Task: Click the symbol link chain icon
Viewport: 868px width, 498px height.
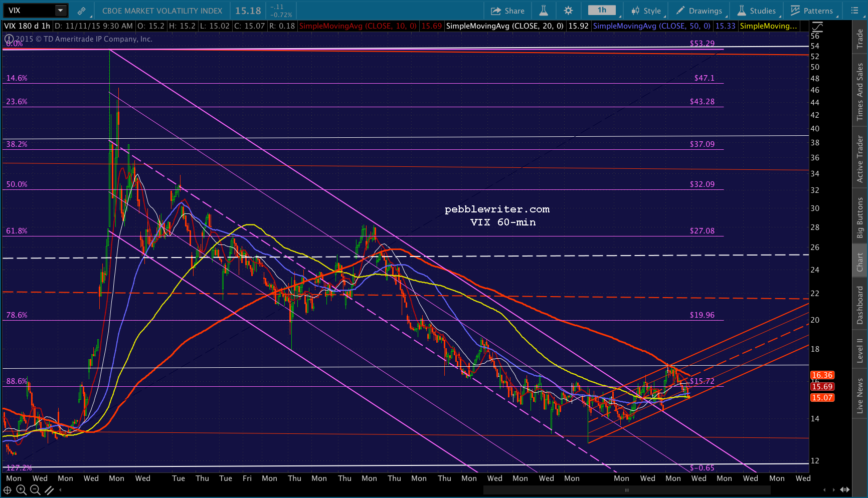Action: tap(81, 11)
